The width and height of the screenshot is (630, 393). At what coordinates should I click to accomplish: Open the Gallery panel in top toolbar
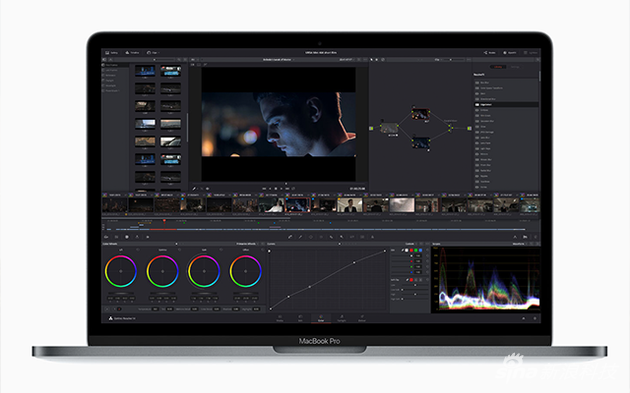click(112, 53)
